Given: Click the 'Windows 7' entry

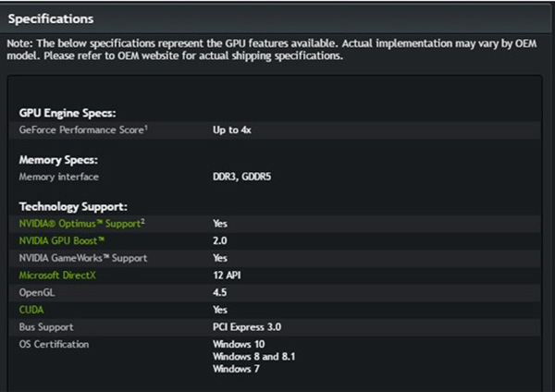Looking at the screenshot, I should [236, 368].
